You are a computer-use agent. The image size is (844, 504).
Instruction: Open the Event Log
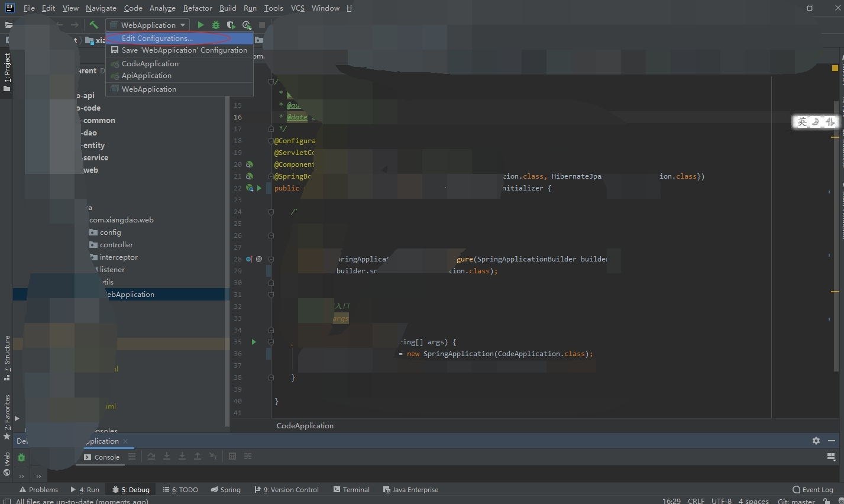tap(813, 490)
